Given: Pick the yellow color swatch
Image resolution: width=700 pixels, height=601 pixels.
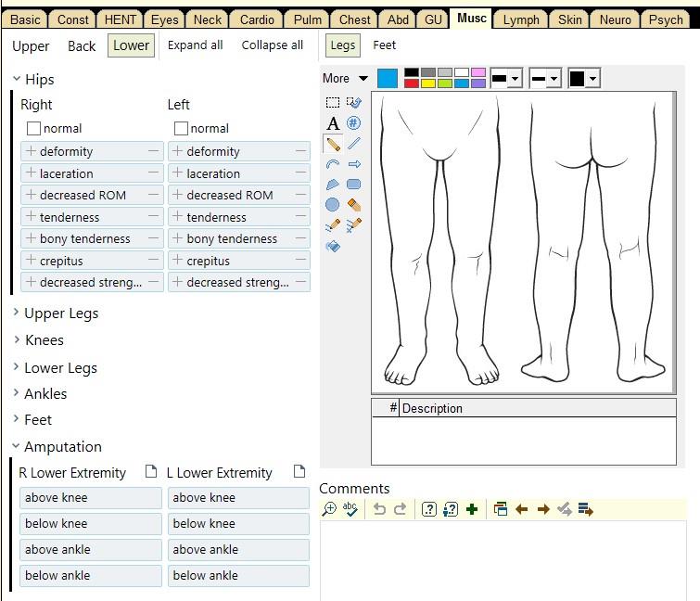Looking at the screenshot, I should pos(428,83).
